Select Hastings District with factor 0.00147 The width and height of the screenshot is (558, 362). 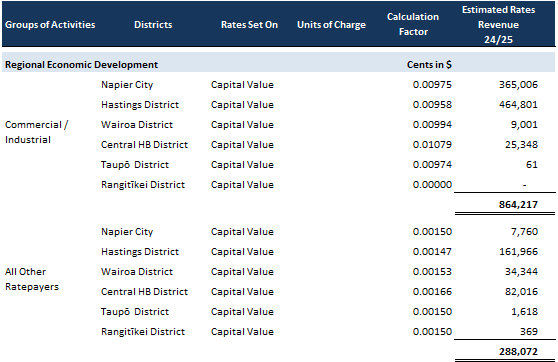coord(140,252)
